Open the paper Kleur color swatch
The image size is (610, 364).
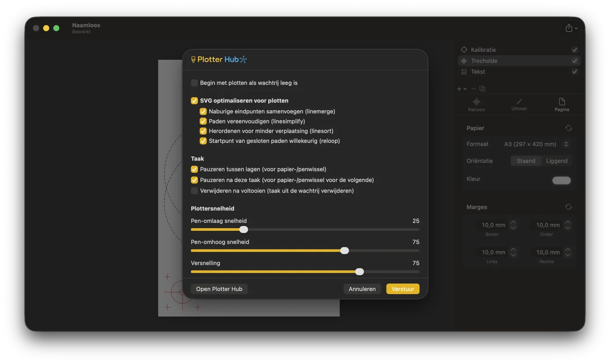point(562,180)
